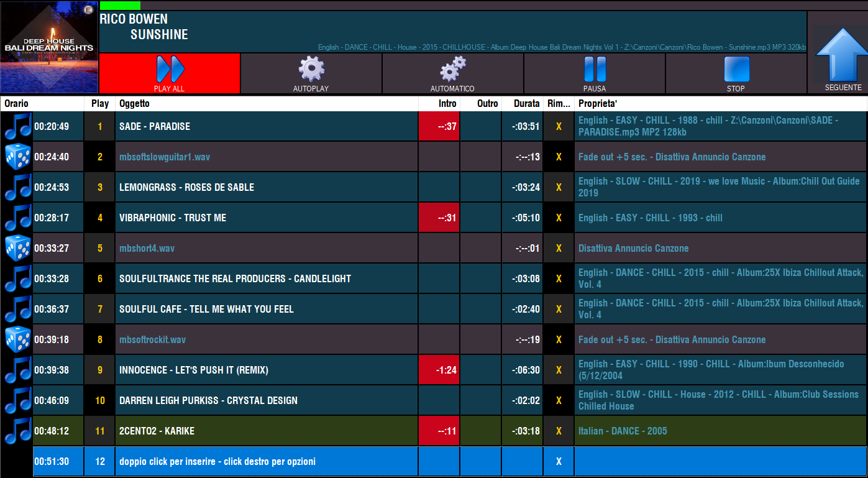
Task: Click the Outro column header
Action: [480, 104]
